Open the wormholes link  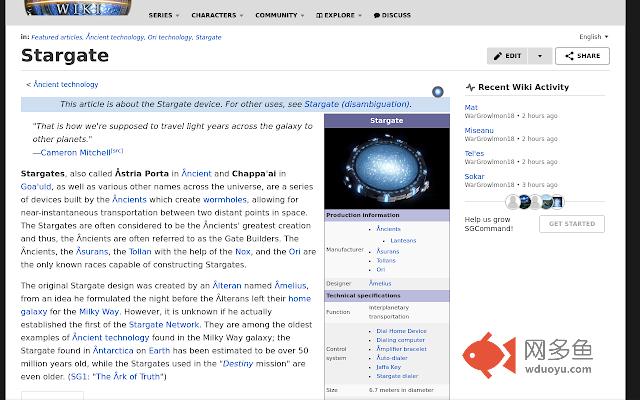click(x=225, y=200)
